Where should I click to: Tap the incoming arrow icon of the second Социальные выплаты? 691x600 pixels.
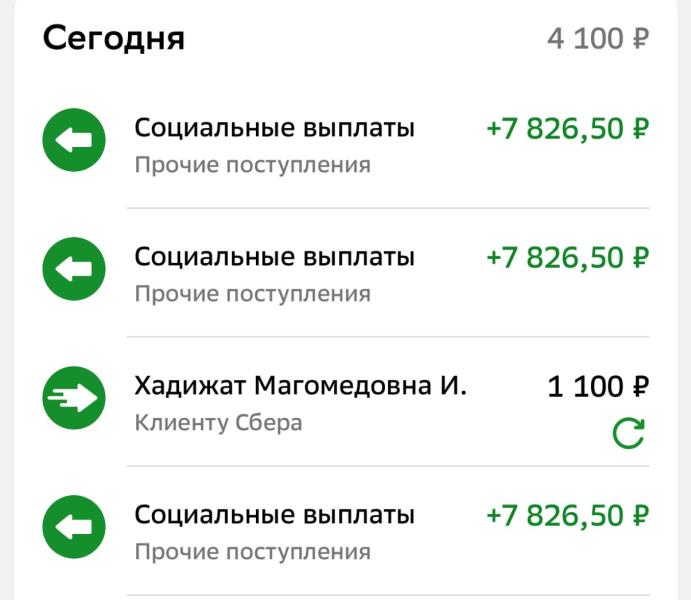coord(74,269)
